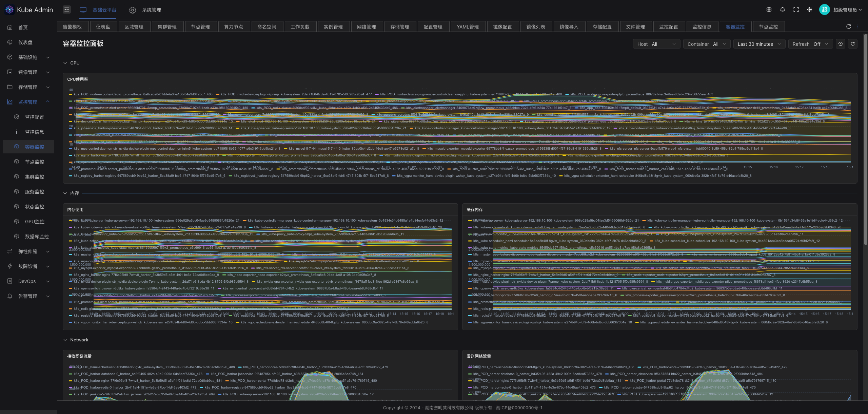Reload tabs with the tab-bar refresh icon
The width and height of the screenshot is (868, 414).
pos(849,26)
